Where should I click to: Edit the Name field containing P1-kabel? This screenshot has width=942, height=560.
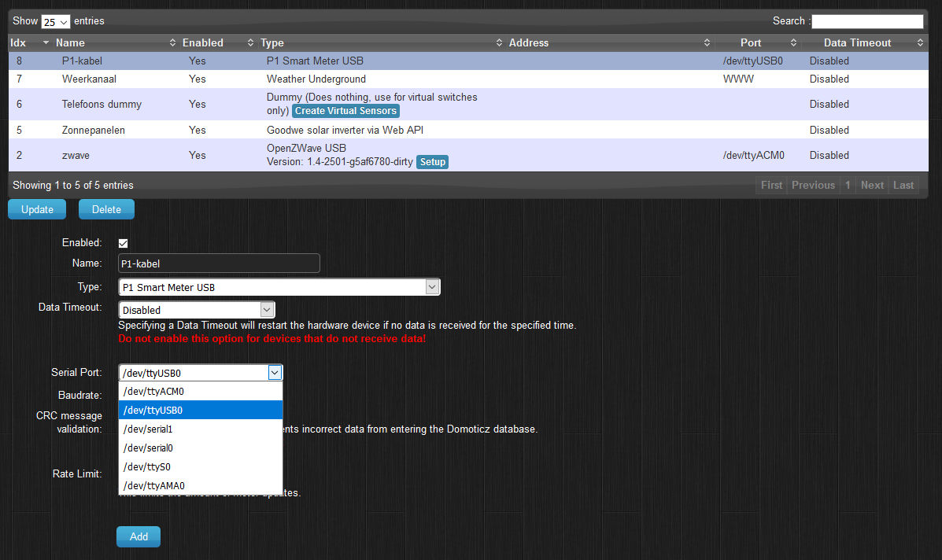(x=219, y=263)
